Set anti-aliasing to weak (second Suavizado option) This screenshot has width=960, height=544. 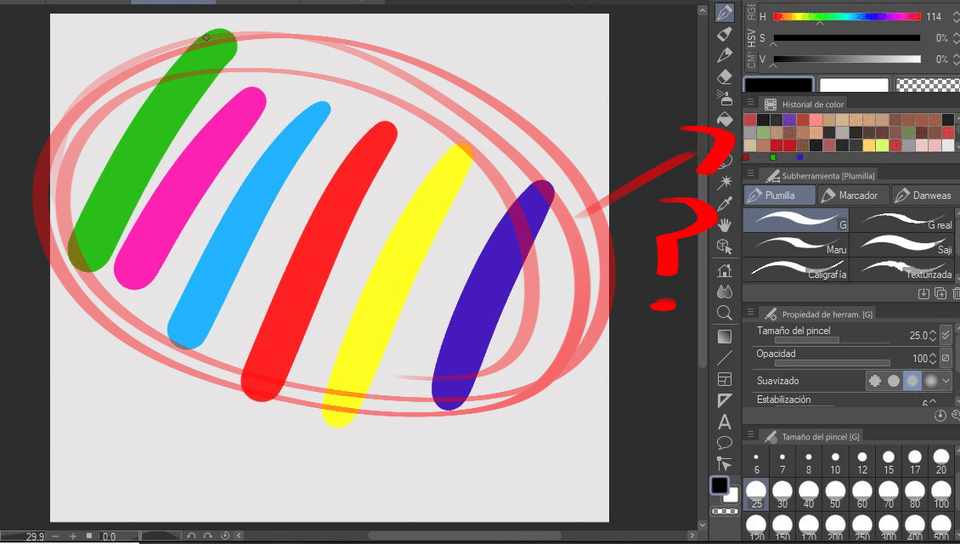pos(893,381)
